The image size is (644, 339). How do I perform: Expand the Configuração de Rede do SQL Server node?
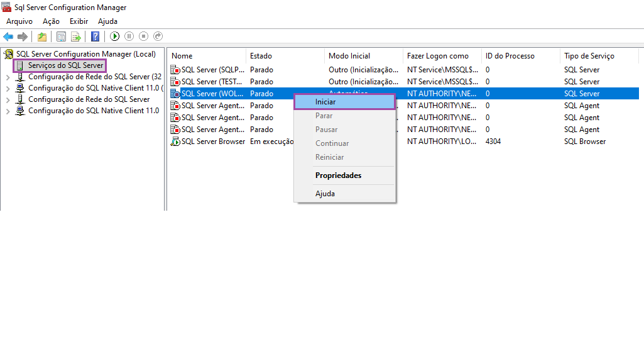coord(8,100)
